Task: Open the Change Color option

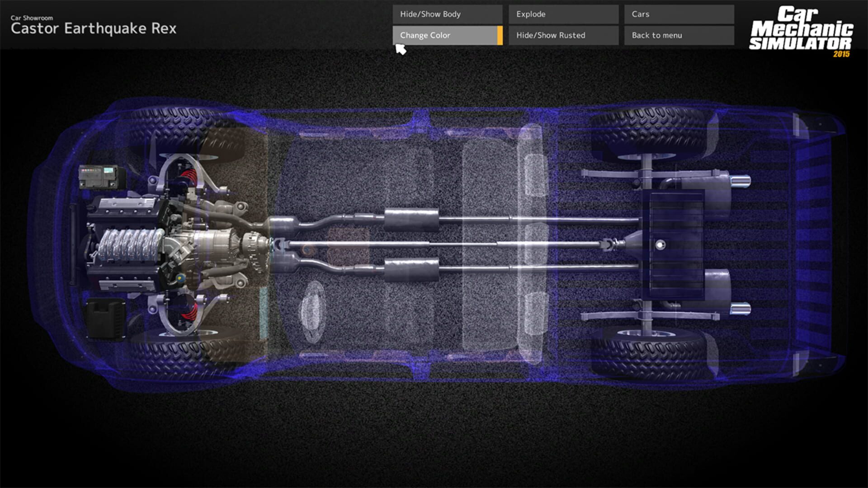Action: [447, 35]
